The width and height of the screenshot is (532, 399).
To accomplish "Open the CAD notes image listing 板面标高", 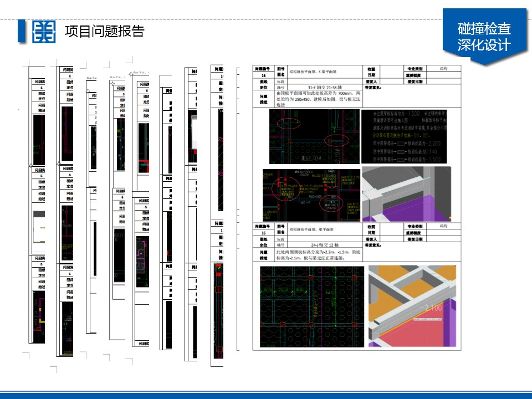I will click(406, 135).
